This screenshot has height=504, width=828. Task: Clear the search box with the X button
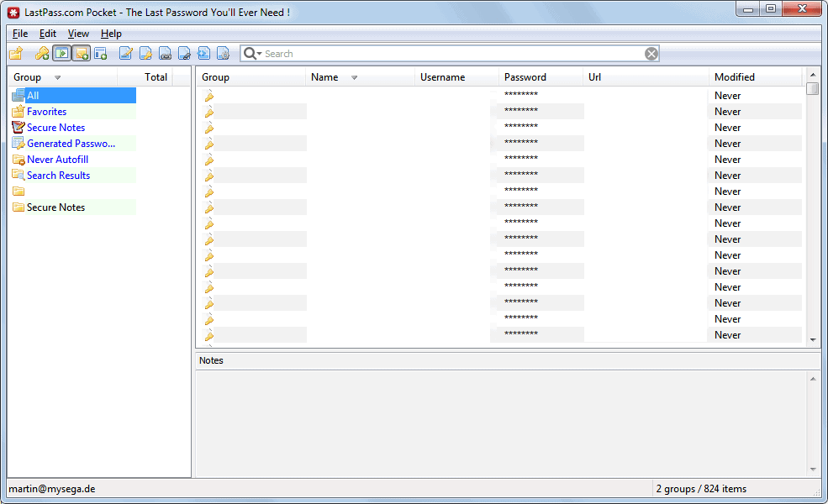tap(651, 54)
